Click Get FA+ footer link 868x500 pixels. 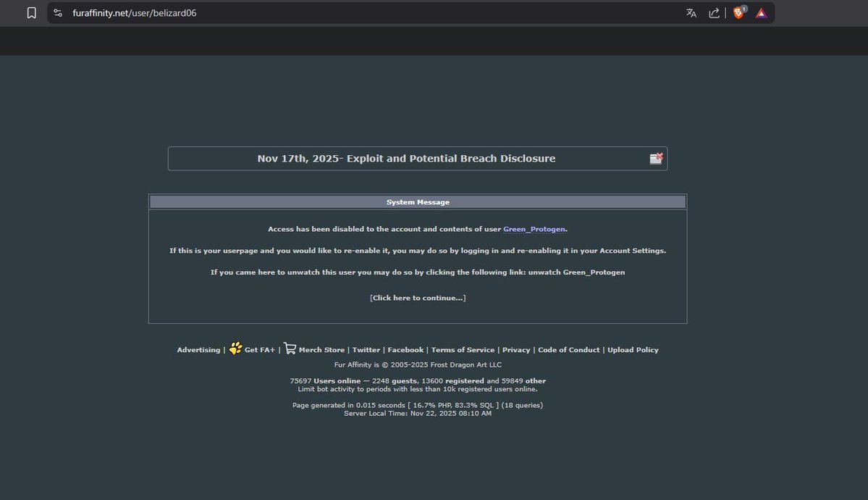click(x=260, y=350)
